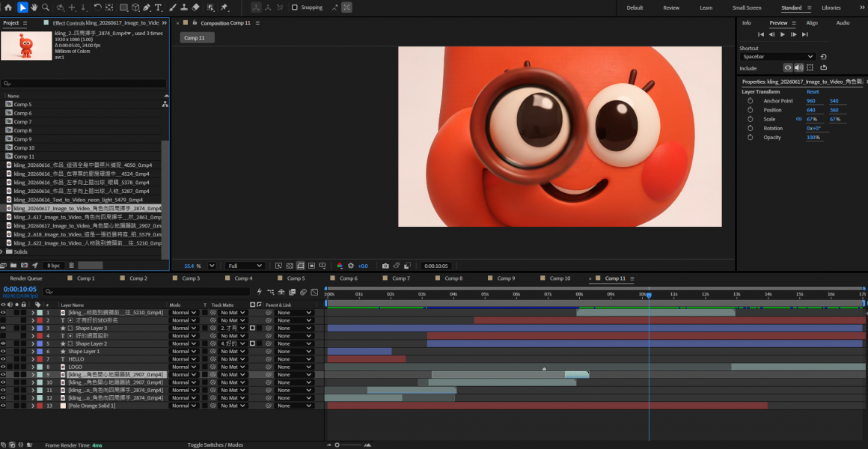
Task: Click the 8 bpc color depth button
Action: pos(54,265)
